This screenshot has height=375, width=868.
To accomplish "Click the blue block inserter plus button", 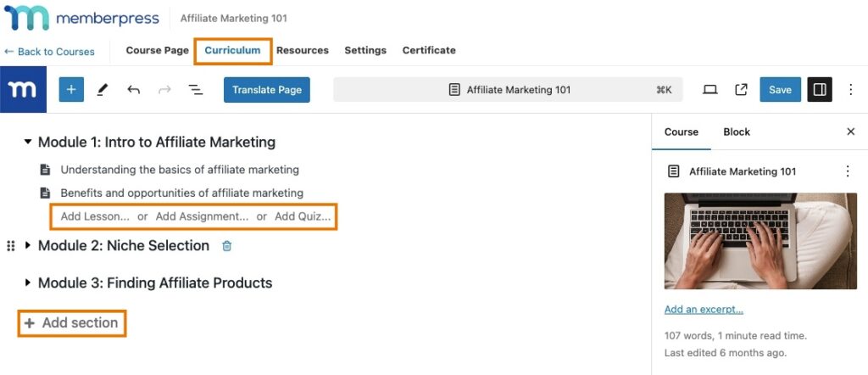I will (x=71, y=90).
